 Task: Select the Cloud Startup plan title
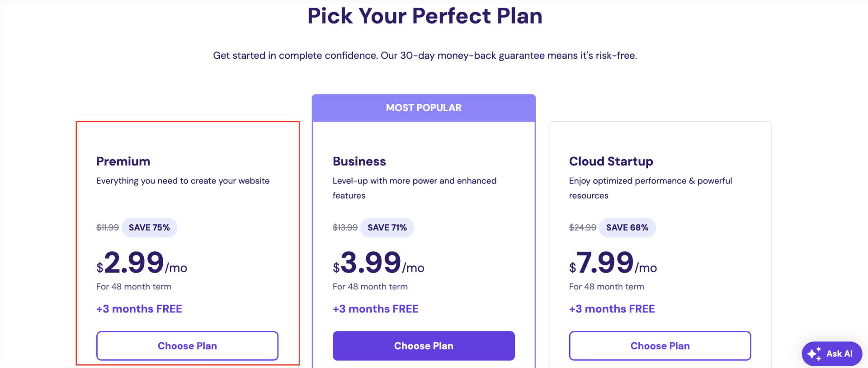point(611,161)
